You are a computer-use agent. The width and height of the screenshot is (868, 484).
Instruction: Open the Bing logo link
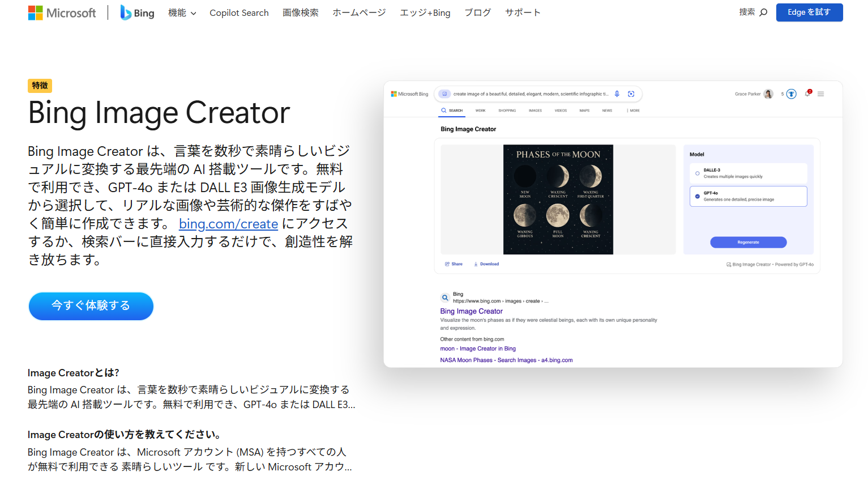click(137, 12)
